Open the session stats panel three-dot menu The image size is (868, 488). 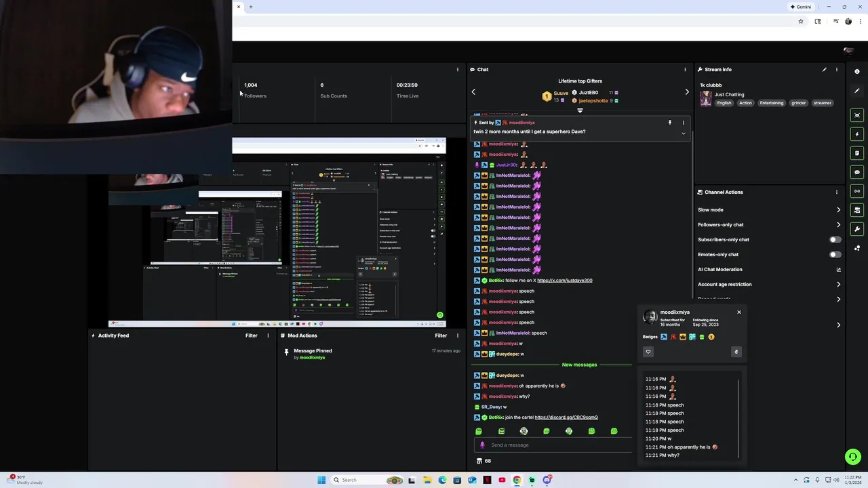457,69
